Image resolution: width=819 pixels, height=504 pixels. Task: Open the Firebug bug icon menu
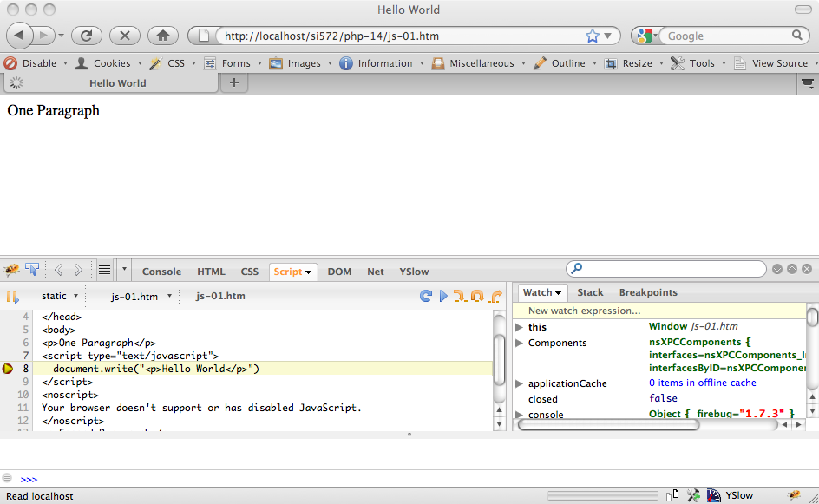(11, 270)
